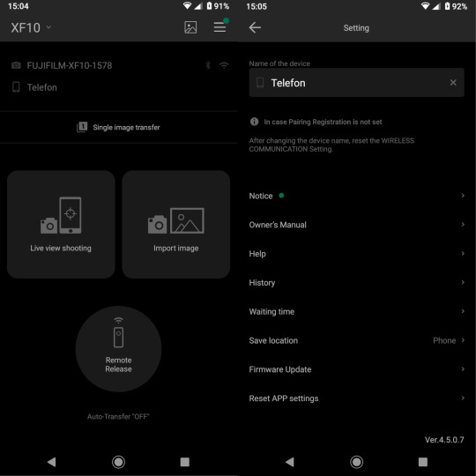The height and width of the screenshot is (476, 476).
Task: Tap Android home button on Setting screen
Action: point(356,462)
